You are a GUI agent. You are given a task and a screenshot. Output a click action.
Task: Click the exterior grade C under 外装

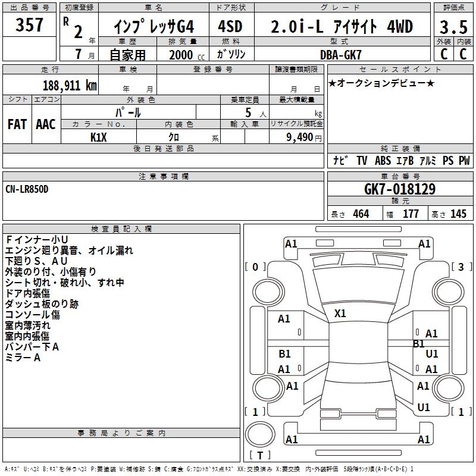(444, 54)
